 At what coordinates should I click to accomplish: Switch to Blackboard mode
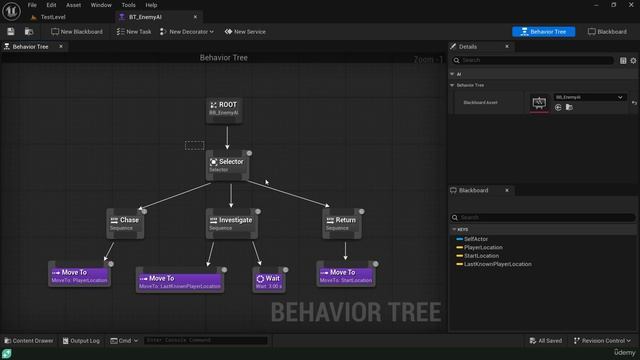(607, 31)
